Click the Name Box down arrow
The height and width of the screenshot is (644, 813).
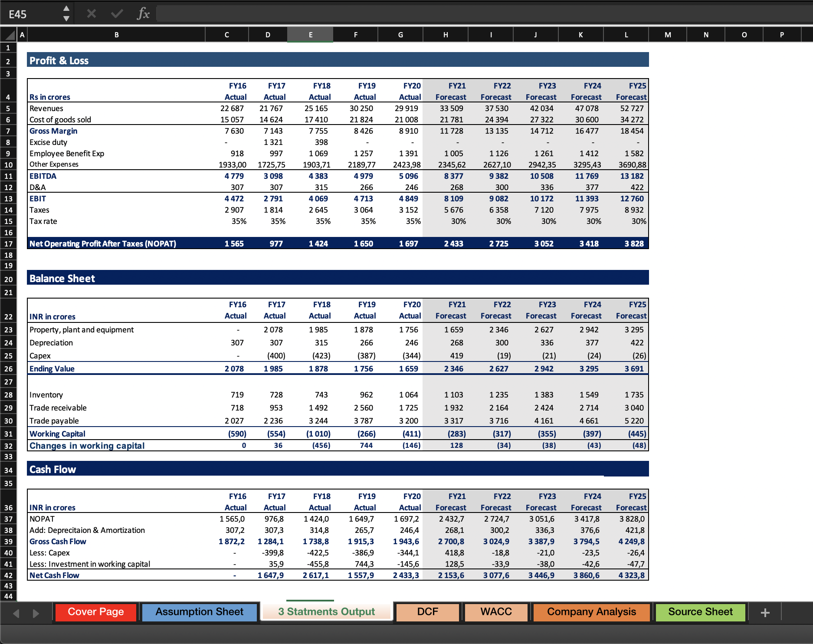coord(66,19)
